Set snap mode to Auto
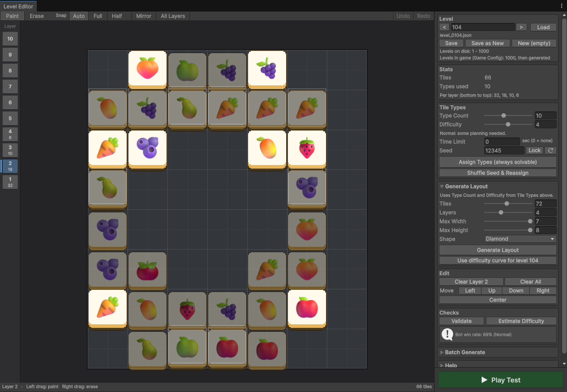Viewport: 567px width, 392px height. (79, 16)
